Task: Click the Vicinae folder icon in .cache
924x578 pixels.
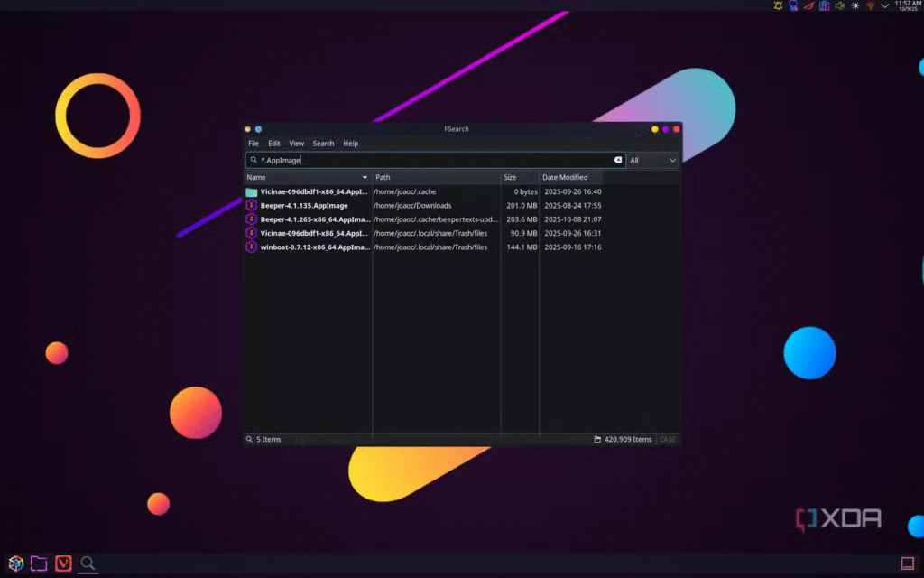Action: [252, 192]
